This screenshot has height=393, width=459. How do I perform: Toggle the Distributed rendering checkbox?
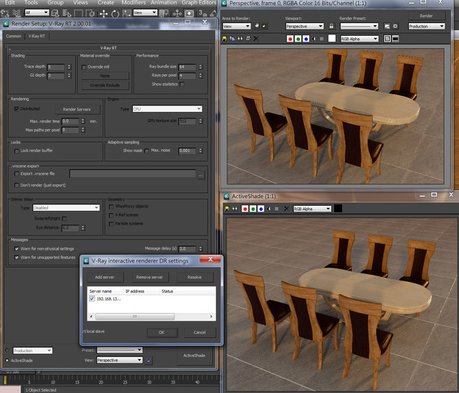(x=16, y=109)
